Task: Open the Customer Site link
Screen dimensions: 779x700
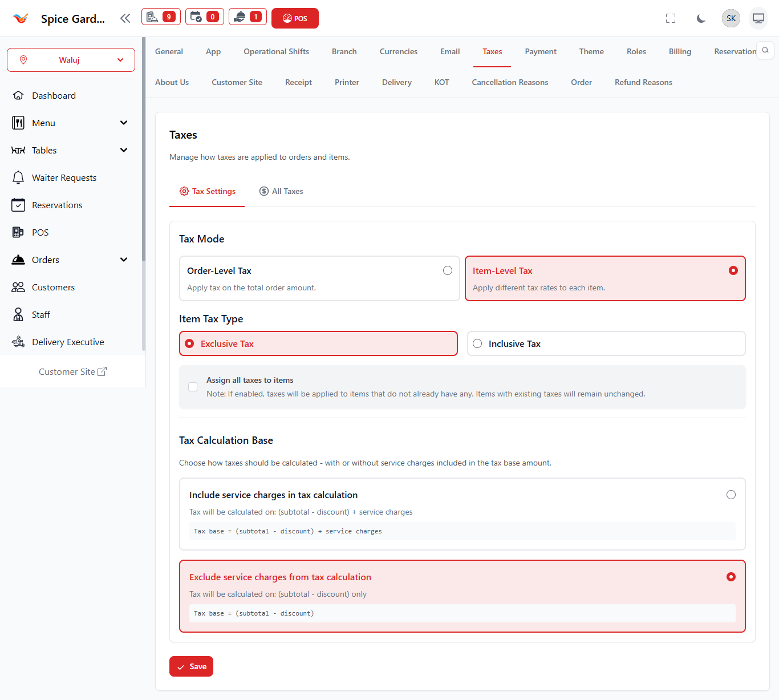Action: point(72,371)
